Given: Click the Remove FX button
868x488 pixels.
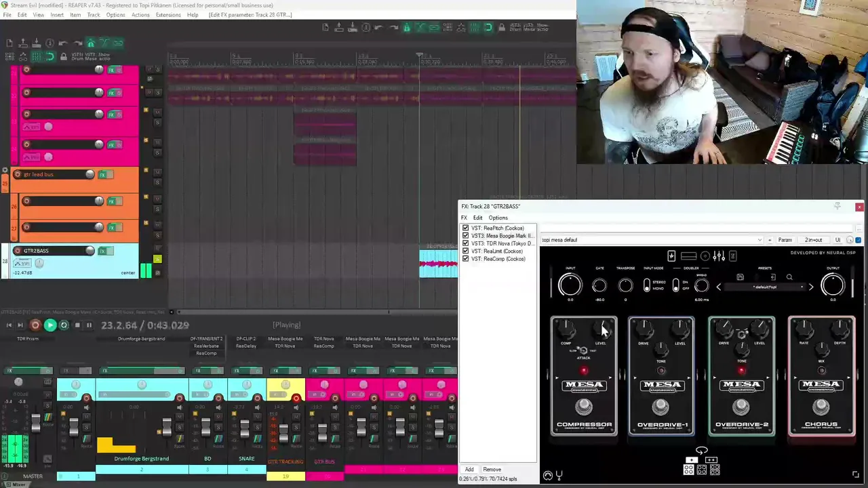Looking at the screenshot, I should pos(492,470).
